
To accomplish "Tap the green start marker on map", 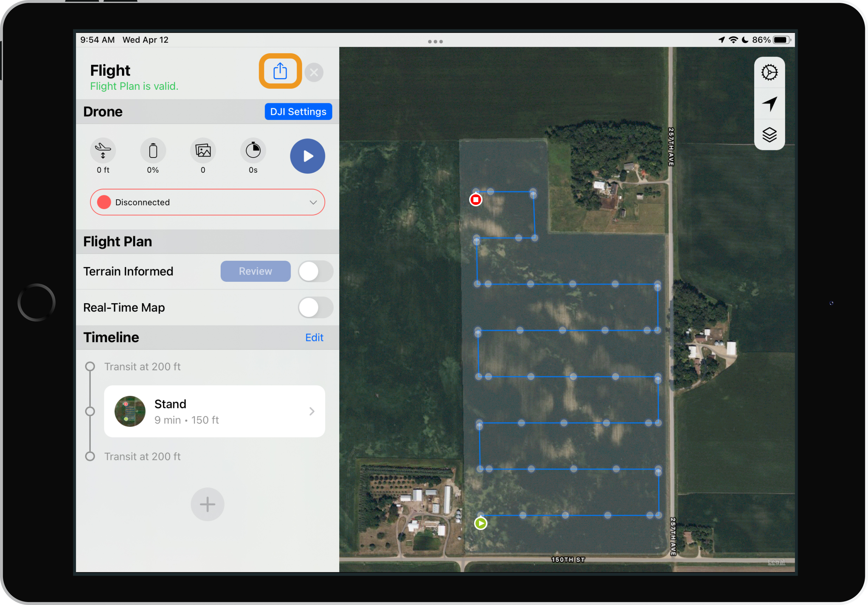I will (480, 523).
